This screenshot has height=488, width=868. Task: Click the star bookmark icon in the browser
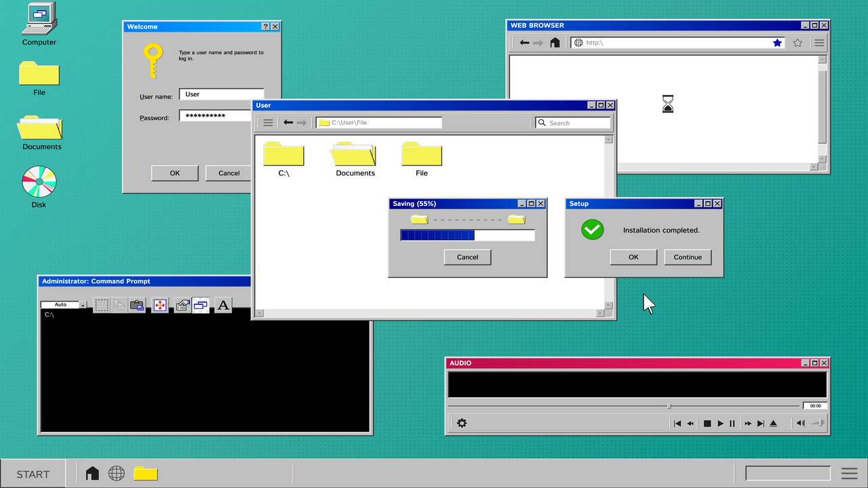(x=797, y=42)
